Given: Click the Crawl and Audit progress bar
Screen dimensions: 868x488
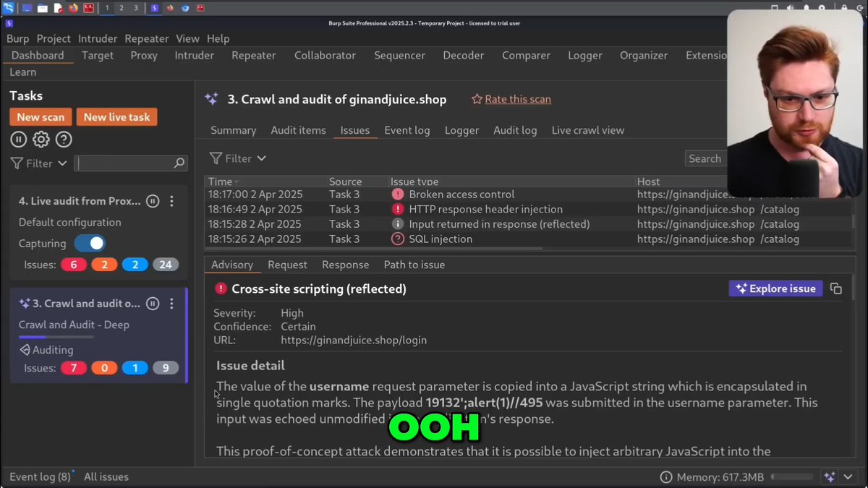Looking at the screenshot, I should 56,337.
